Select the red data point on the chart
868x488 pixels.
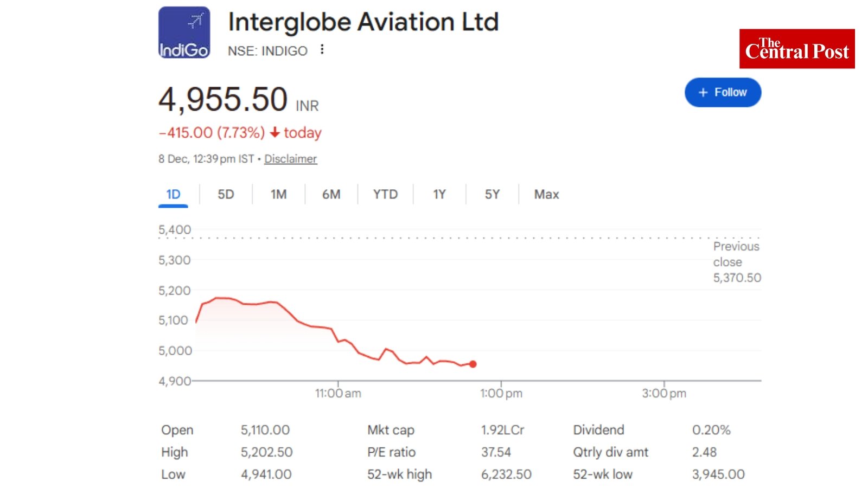click(x=473, y=364)
